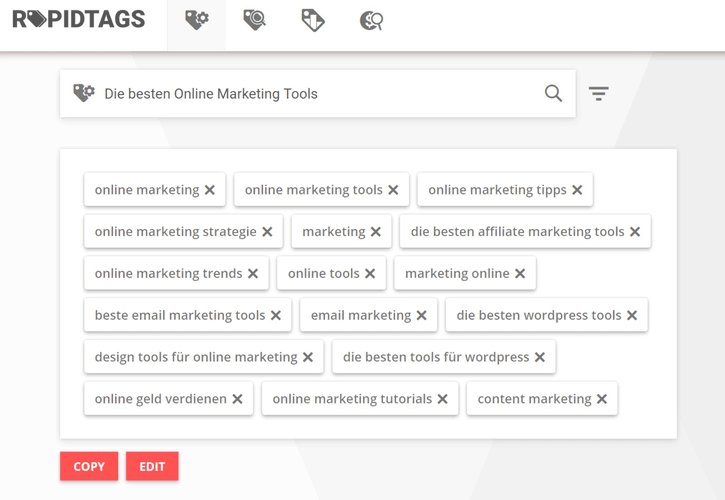The image size is (725, 500).
Task: Click the EDIT button
Action: coord(152,466)
